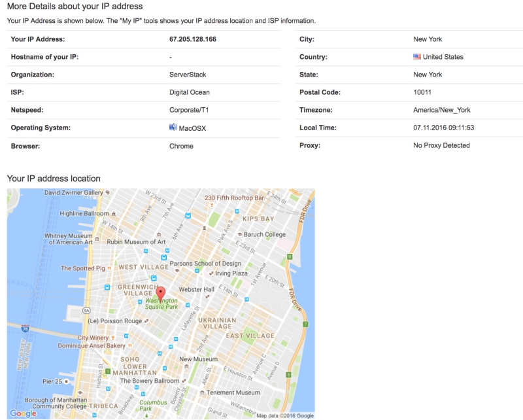This screenshot has width=523, height=420.
Task: Click the Your IP address location heading
Action: click(x=54, y=179)
